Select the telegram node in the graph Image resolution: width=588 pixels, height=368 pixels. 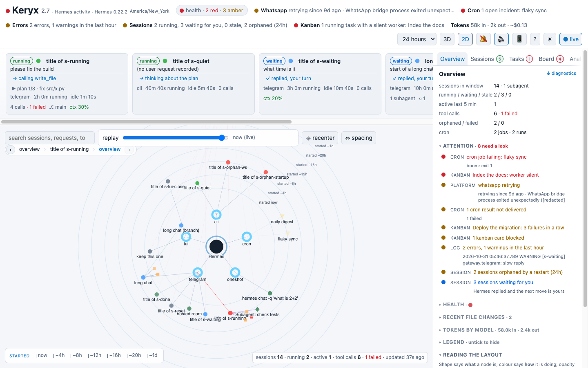click(198, 272)
